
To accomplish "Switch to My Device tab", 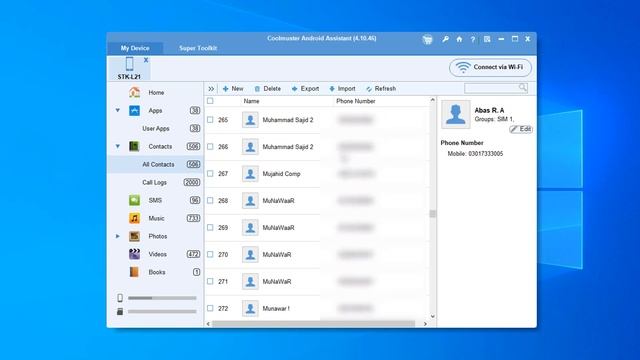I will click(x=135, y=48).
